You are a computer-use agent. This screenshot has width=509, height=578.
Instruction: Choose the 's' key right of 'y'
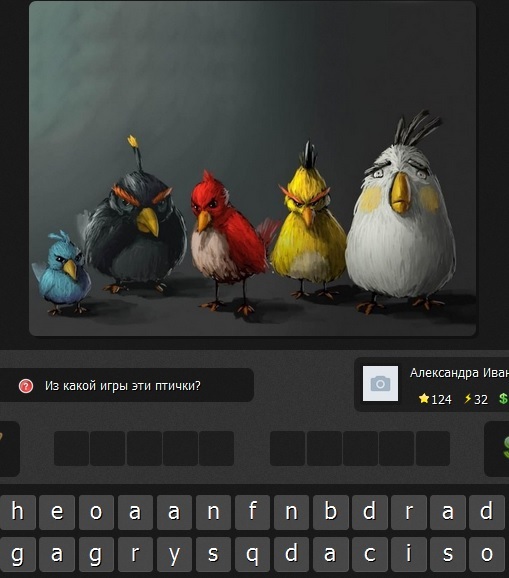click(213, 554)
